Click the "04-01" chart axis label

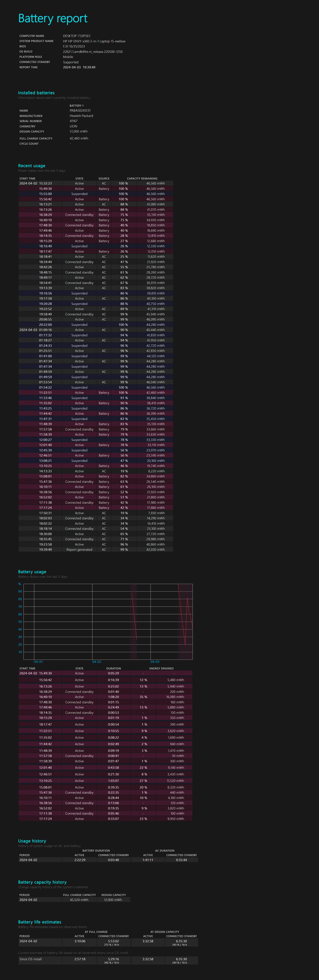point(38,662)
